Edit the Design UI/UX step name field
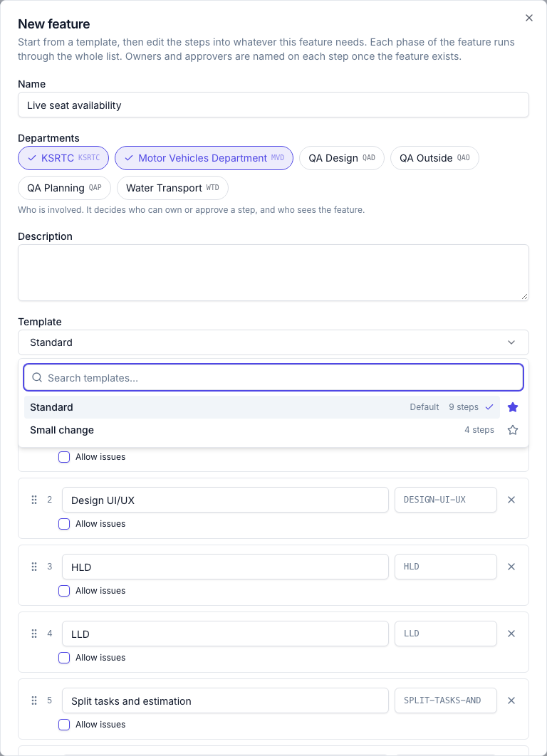 pyautogui.click(x=225, y=500)
